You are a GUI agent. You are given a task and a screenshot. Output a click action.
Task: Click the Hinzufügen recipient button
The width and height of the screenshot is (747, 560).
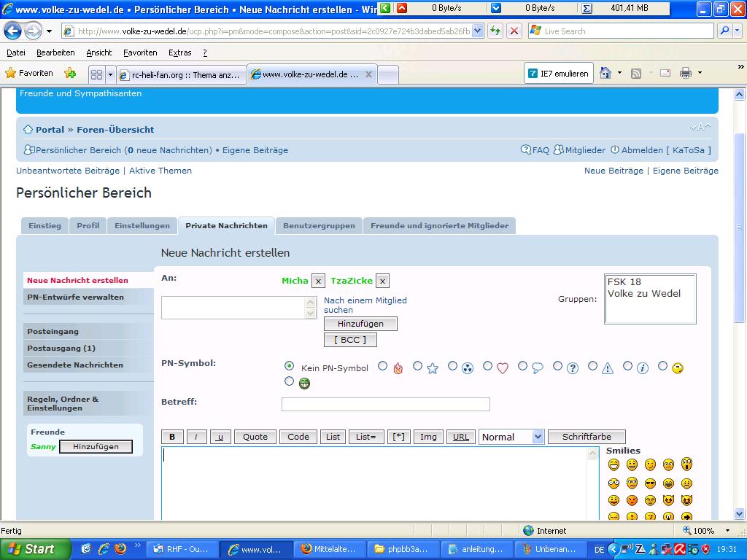[360, 324]
